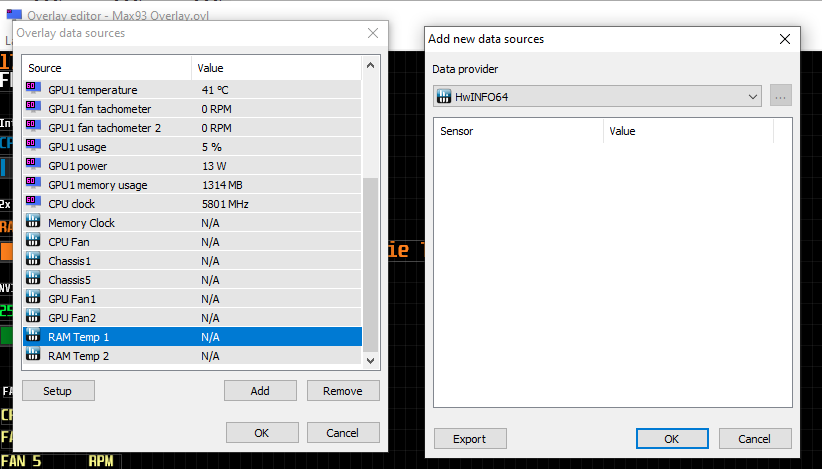Screen dimensions: 822x469
Task: Click Setup in Overlay data sources
Action: pos(58,391)
